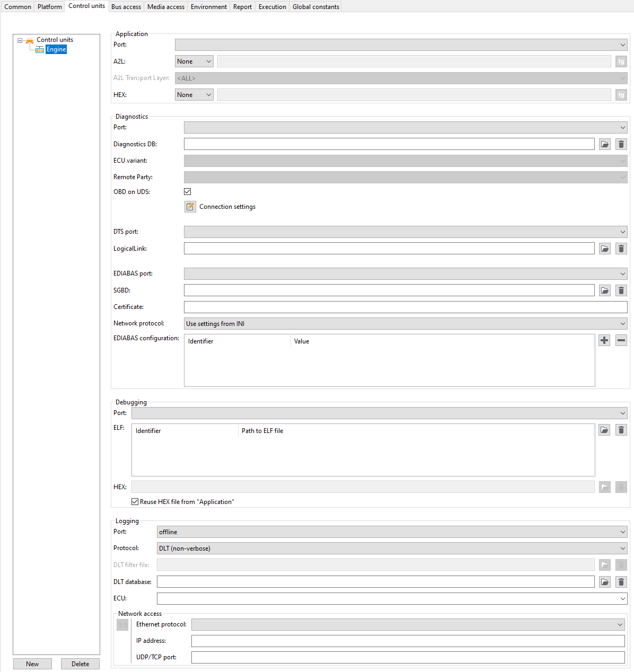Viewport: 634px width, 672px height.
Task: Open the Logging ECU combo box
Action: point(392,598)
